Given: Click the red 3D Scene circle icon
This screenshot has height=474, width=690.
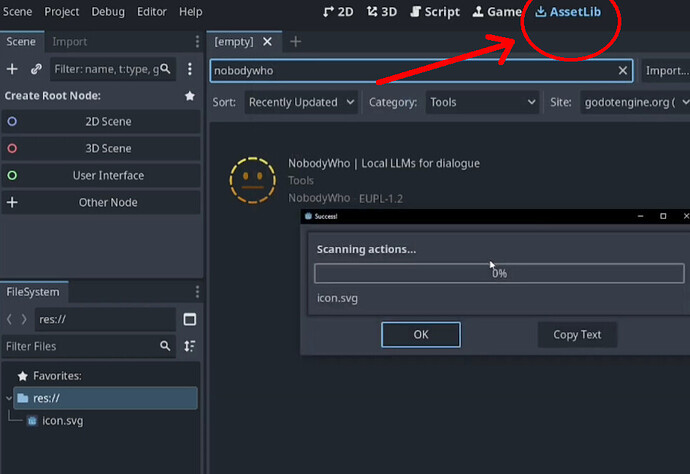Looking at the screenshot, I should 12,148.
